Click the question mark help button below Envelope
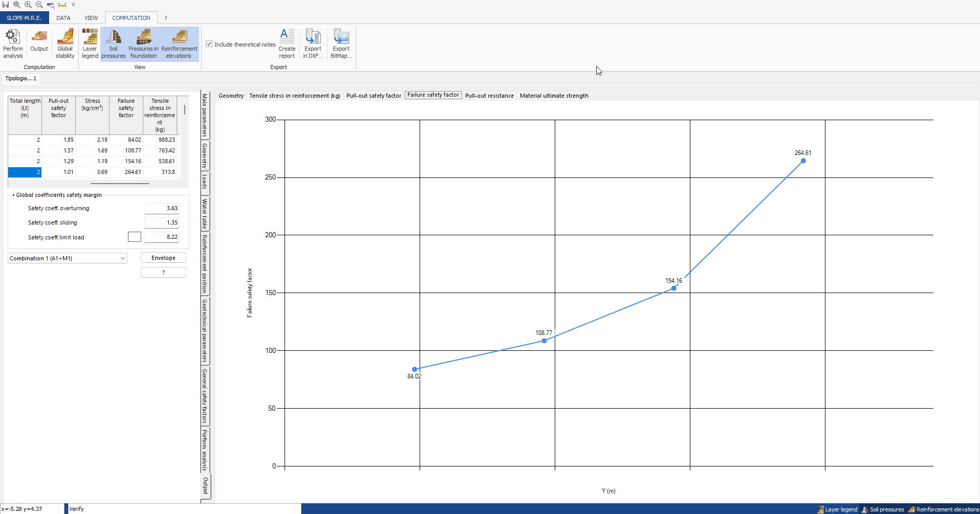 click(x=163, y=273)
